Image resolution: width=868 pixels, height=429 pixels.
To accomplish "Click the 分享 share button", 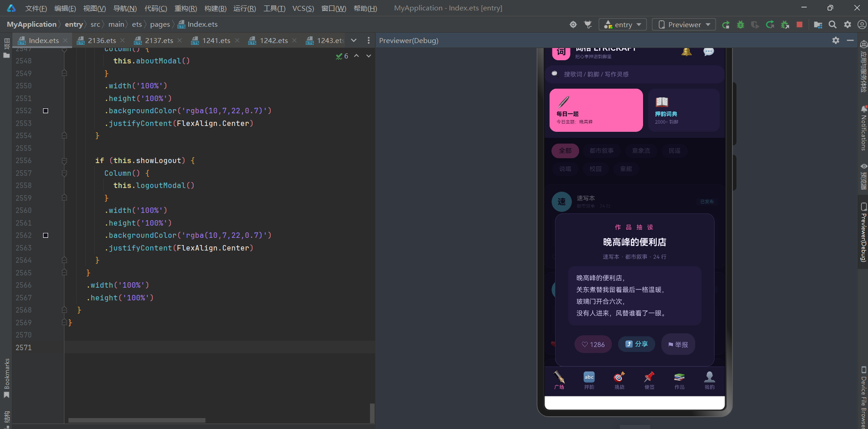I will coord(637,344).
